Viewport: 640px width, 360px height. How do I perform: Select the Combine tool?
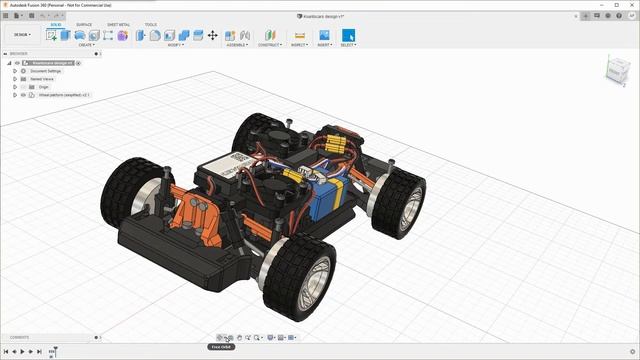(184, 36)
